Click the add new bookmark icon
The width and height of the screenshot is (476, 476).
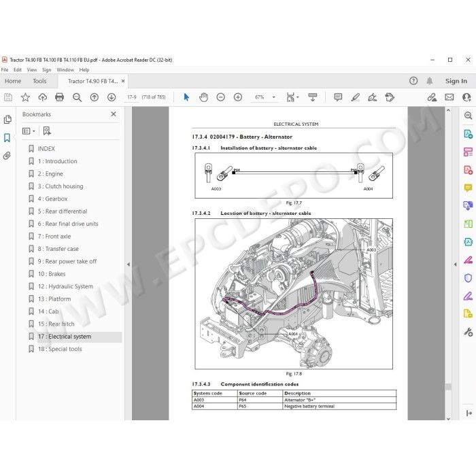pyautogui.click(x=47, y=131)
